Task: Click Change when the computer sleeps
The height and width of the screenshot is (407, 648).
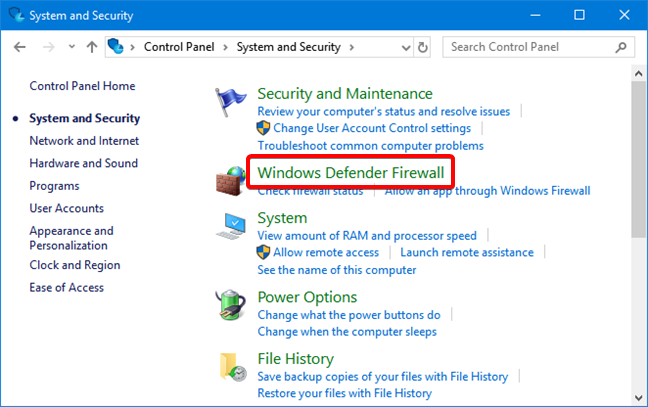Action: click(x=347, y=332)
